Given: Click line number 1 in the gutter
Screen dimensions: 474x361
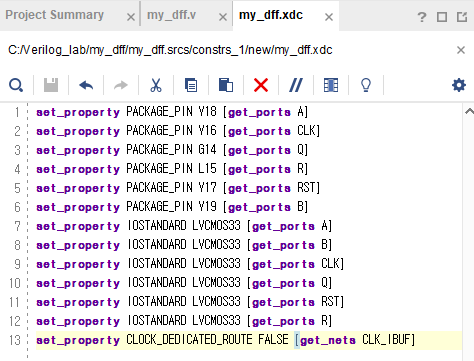Looking at the screenshot, I should [x=17, y=112].
